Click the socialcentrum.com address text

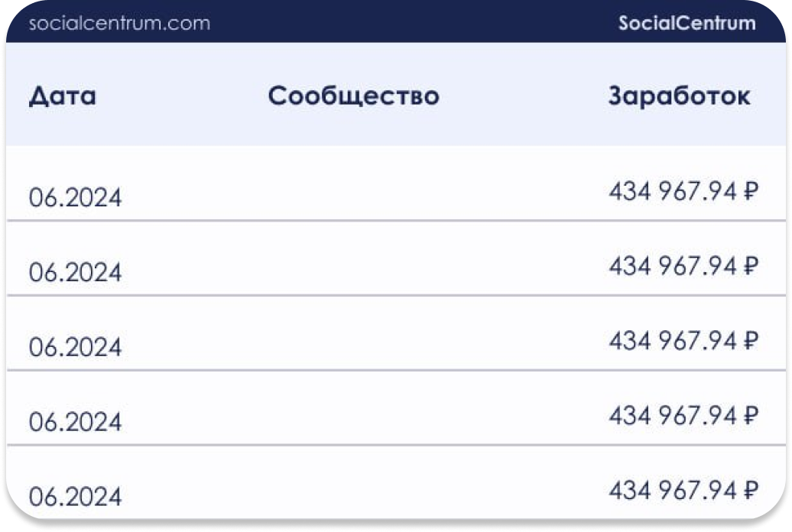point(118,23)
